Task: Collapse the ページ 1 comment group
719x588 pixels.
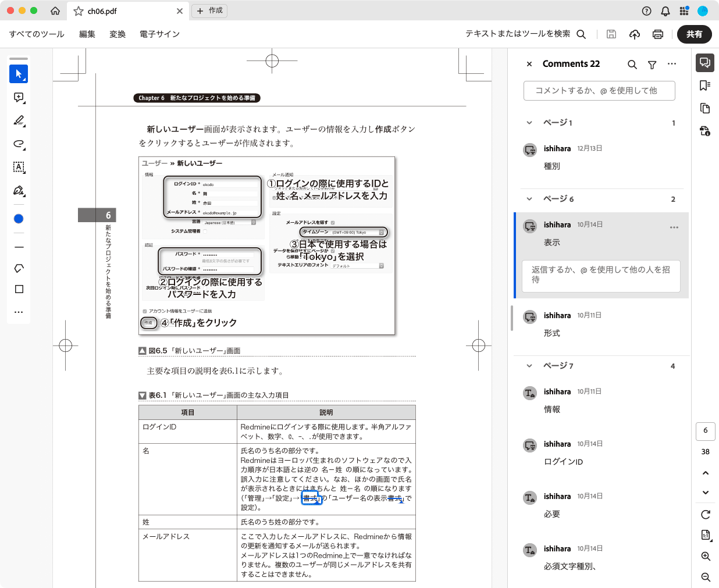Action: point(529,123)
